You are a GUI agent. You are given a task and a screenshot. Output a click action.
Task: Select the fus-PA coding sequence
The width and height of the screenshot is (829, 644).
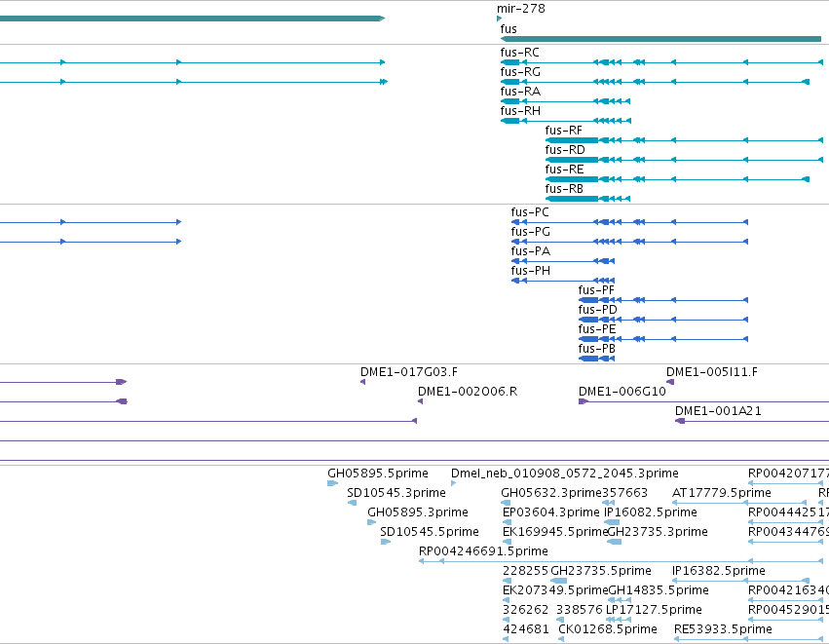[562, 261]
